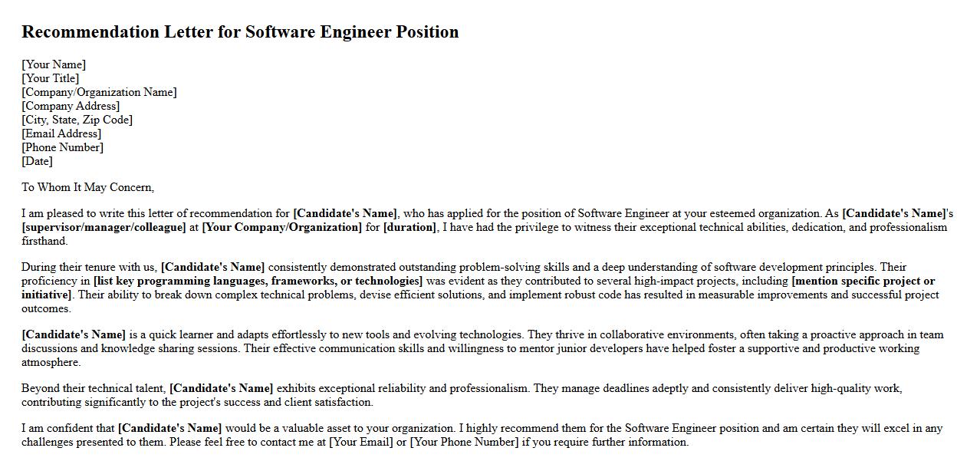The height and width of the screenshot is (461, 980).
Task: Click the [Company Address] placeholder line
Action: pos(71,106)
